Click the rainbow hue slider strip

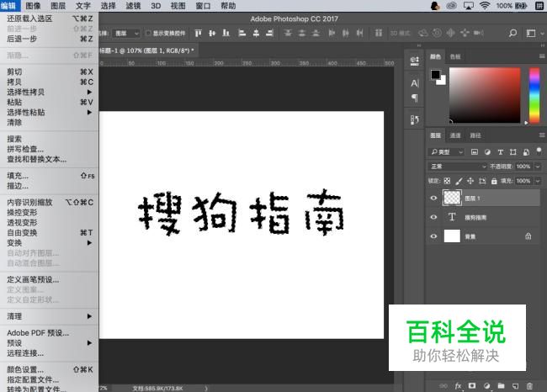(534, 95)
